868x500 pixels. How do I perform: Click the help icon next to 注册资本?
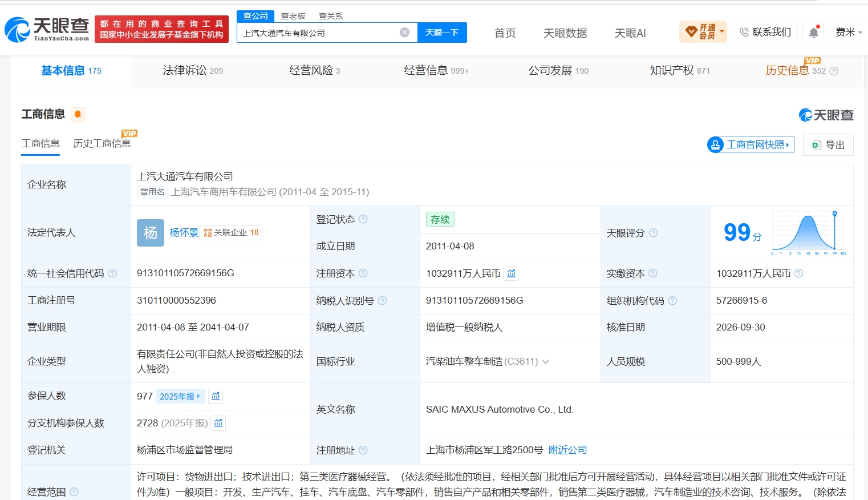click(x=363, y=273)
